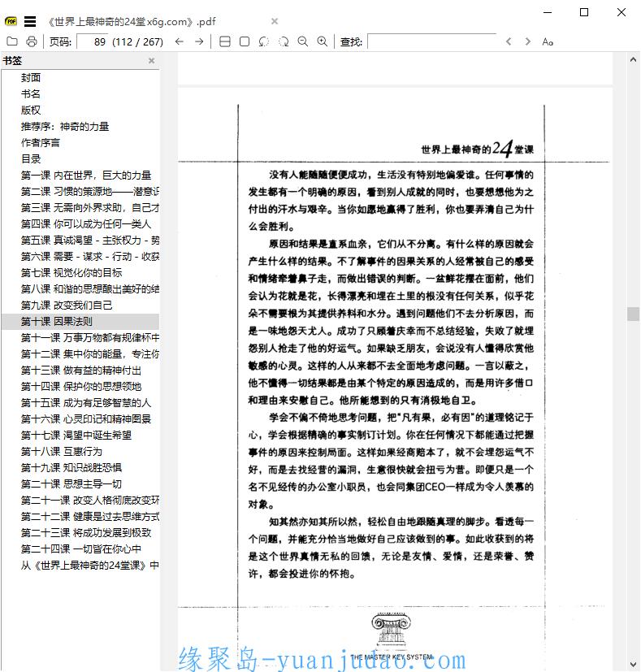The width and height of the screenshot is (641, 672).
Task: Open bookmark 封面
Action: pyautogui.click(x=31, y=77)
